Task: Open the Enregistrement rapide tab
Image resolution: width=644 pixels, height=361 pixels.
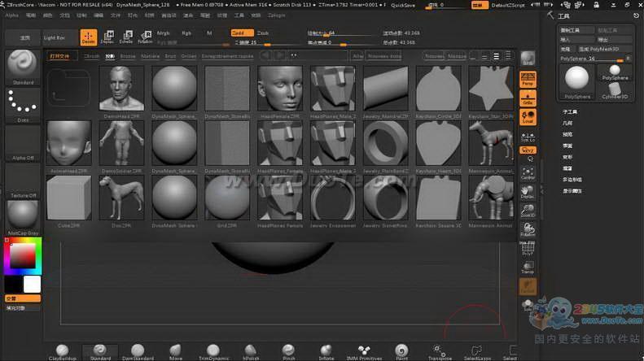Action: point(227,56)
